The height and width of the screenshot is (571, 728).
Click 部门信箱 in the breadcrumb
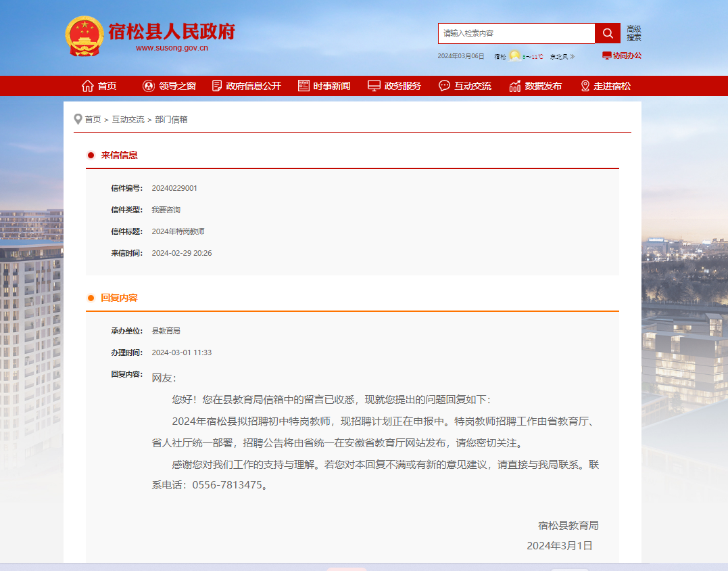tap(171, 120)
